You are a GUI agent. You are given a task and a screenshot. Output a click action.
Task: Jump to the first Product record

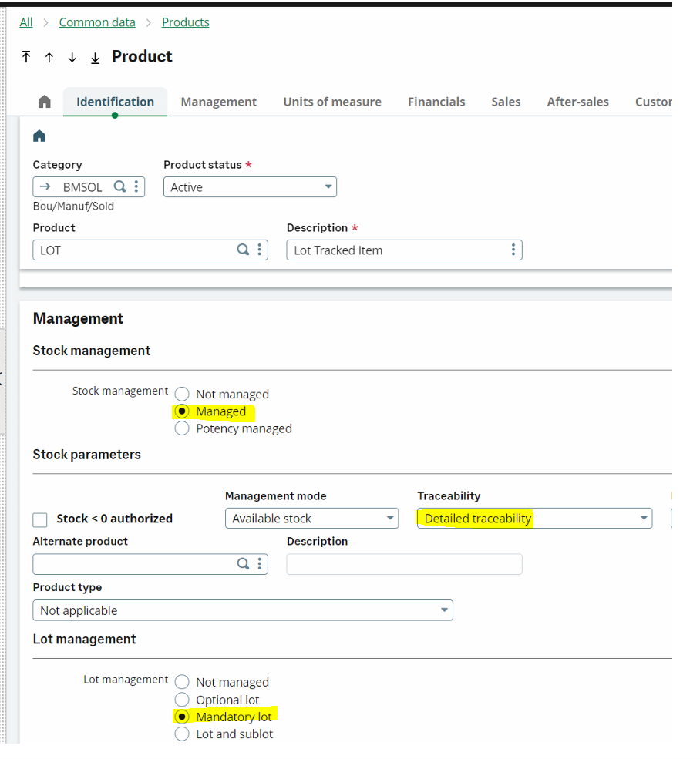[26, 57]
